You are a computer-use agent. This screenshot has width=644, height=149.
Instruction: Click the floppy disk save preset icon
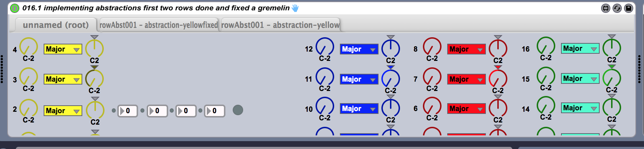pyautogui.click(x=629, y=8)
